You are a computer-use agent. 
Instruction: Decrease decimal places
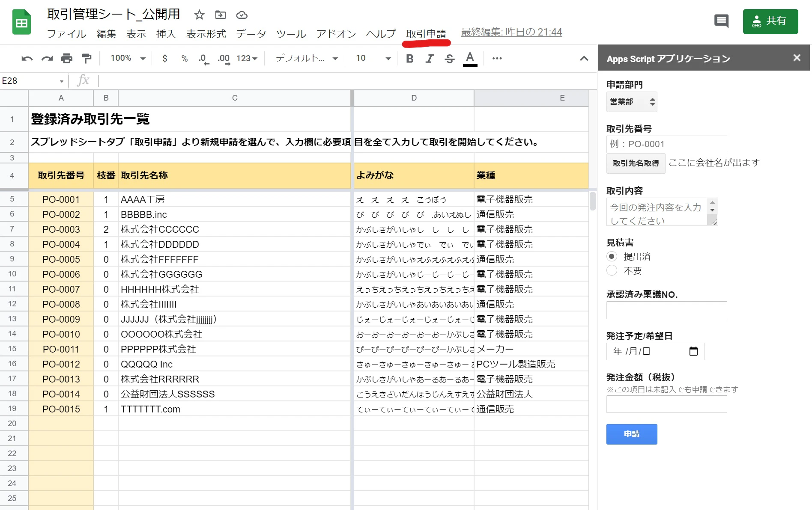coord(204,58)
